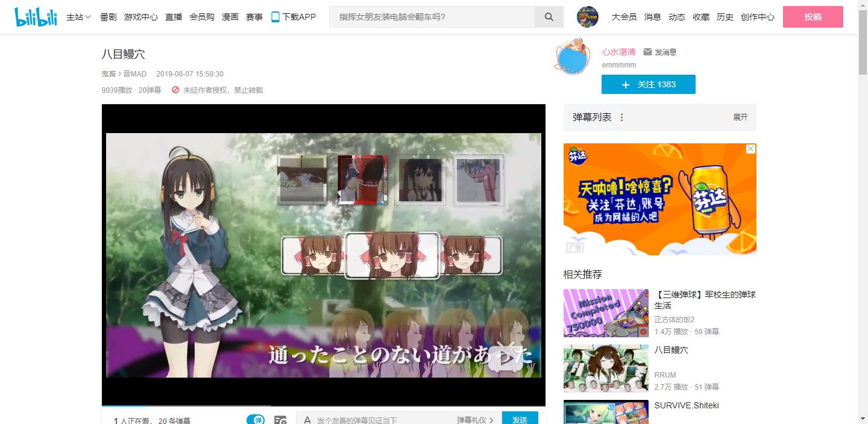Focus the danmaku text input
This screenshot has height=424, width=868.
383,420
